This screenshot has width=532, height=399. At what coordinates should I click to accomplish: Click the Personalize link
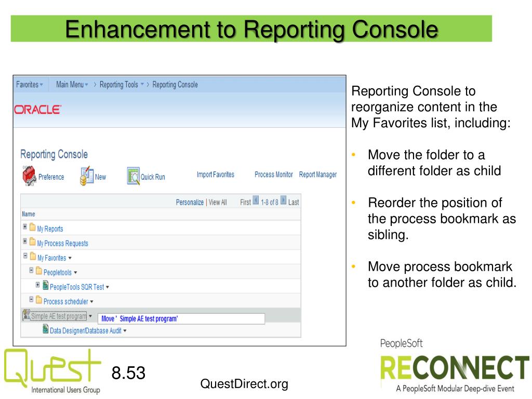pos(190,202)
